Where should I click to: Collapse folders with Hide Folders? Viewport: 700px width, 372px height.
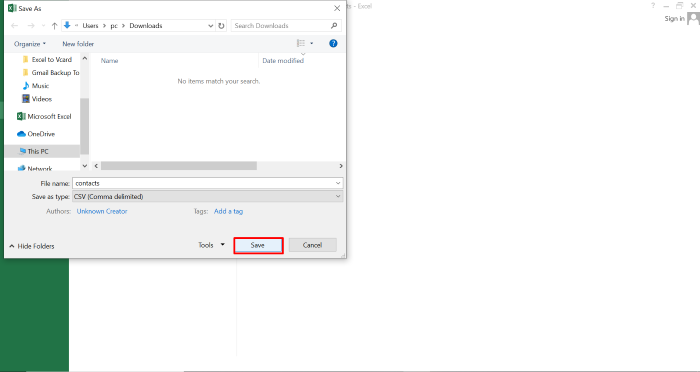[32, 246]
